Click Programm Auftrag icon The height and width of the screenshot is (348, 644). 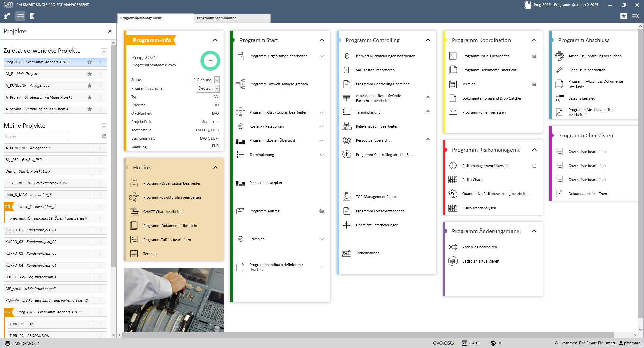[x=240, y=211]
